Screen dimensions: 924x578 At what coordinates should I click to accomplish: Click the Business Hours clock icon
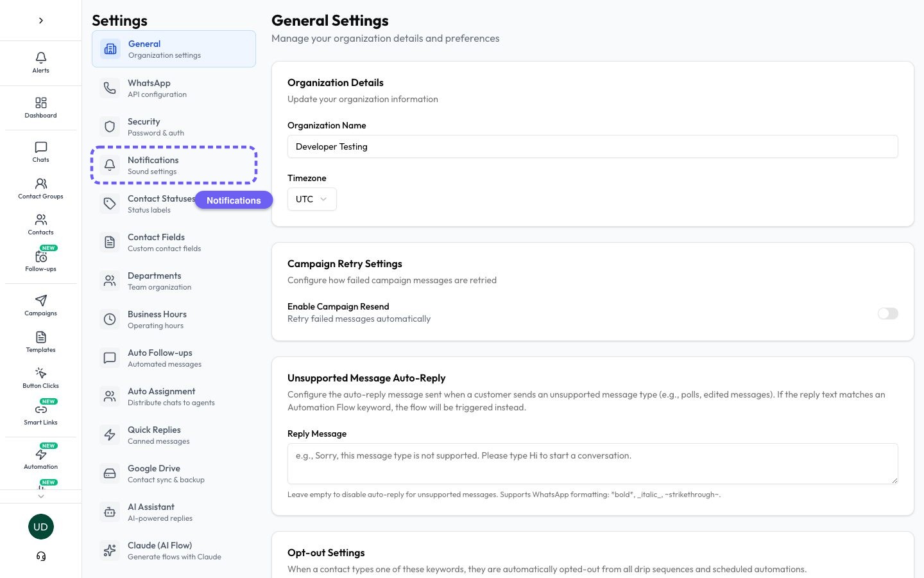pyautogui.click(x=110, y=319)
